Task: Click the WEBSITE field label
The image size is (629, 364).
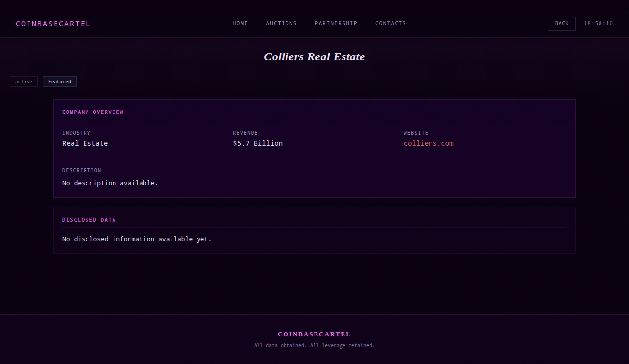Action: pyautogui.click(x=416, y=133)
